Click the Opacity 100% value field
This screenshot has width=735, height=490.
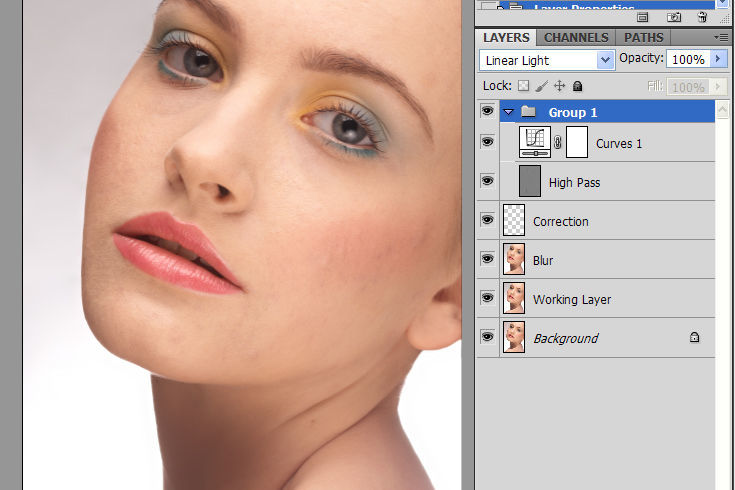click(688, 59)
